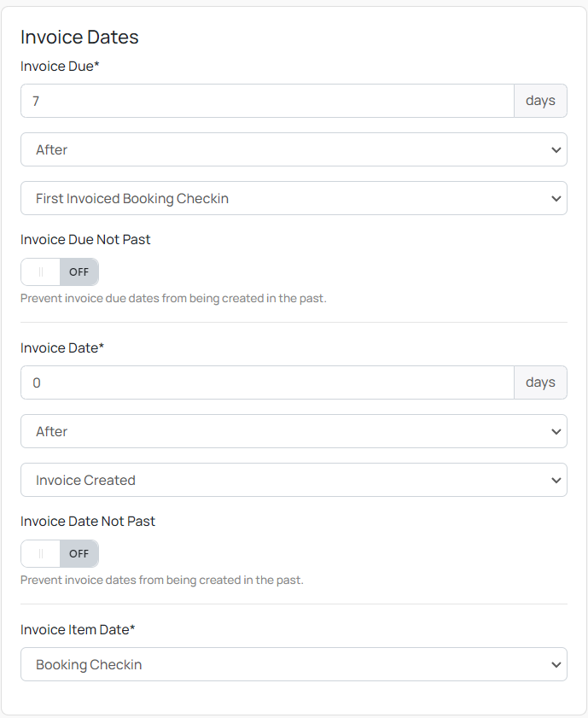Click the chevron on the second After dropdown
588x718 pixels.
(556, 431)
